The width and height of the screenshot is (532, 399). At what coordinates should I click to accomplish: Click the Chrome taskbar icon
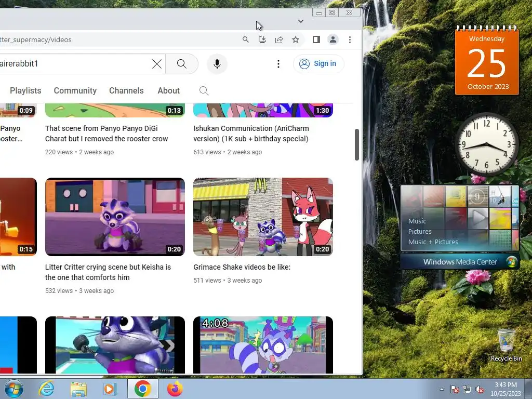(x=142, y=389)
